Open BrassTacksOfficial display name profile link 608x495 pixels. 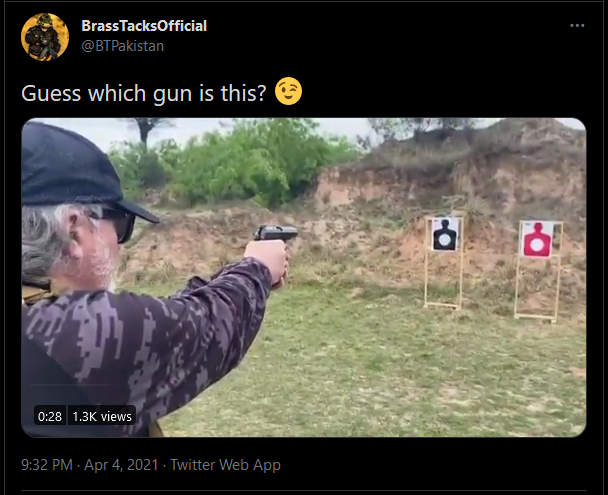(144, 26)
